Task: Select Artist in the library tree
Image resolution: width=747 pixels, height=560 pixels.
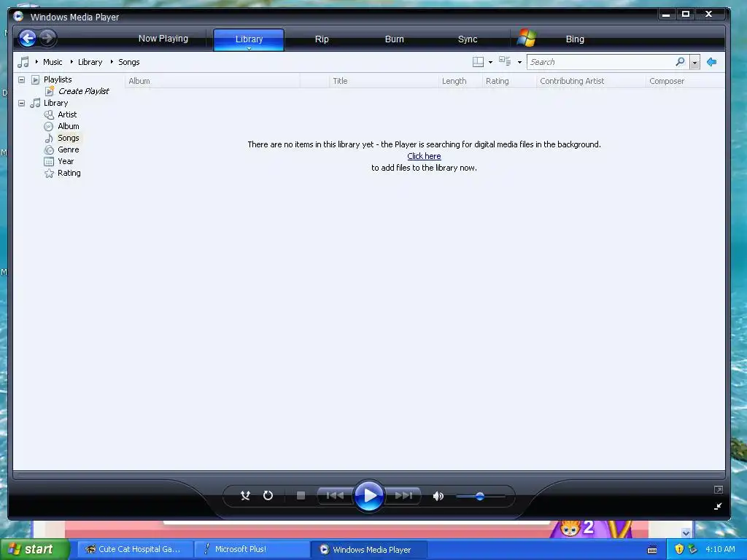Action: [67, 114]
